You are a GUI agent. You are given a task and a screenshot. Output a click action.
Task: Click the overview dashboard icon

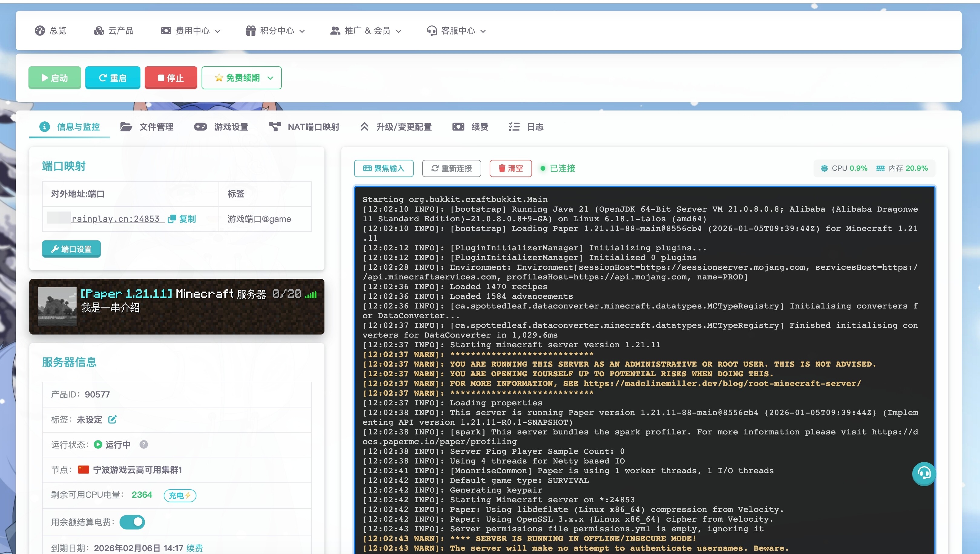click(40, 31)
